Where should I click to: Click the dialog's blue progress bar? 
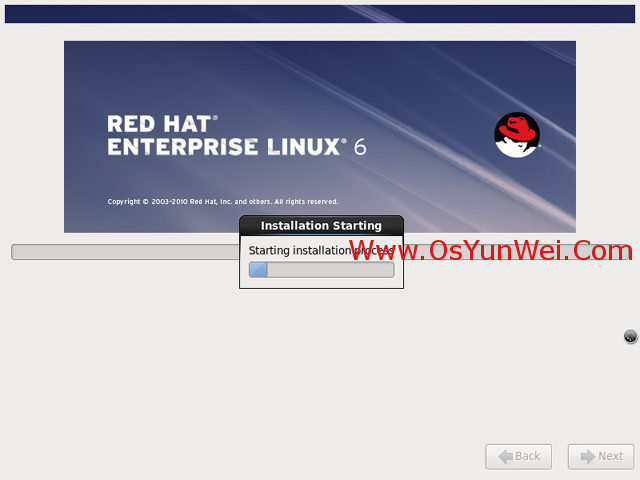pyautogui.click(x=322, y=270)
